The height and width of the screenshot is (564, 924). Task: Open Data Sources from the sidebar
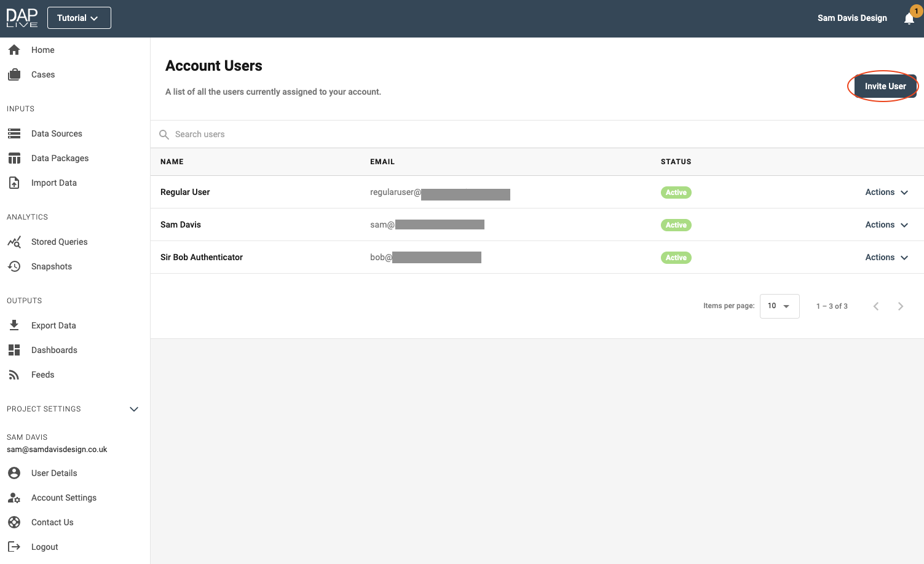pos(57,133)
